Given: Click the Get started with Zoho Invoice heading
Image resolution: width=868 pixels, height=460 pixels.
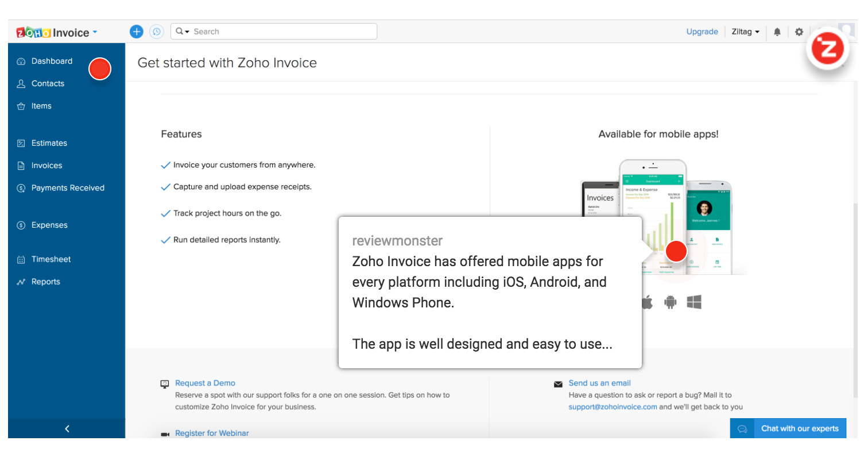Looking at the screenshot, I should 227,63.
